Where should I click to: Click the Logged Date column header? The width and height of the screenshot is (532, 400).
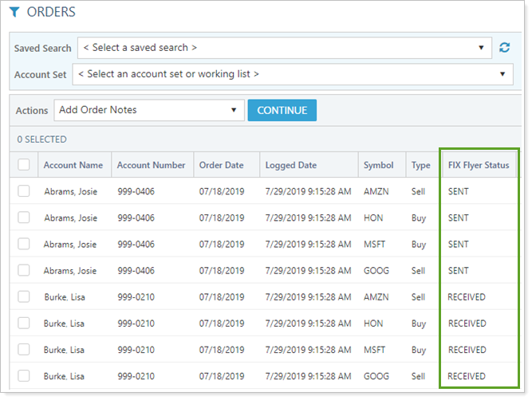click(291, 165)
